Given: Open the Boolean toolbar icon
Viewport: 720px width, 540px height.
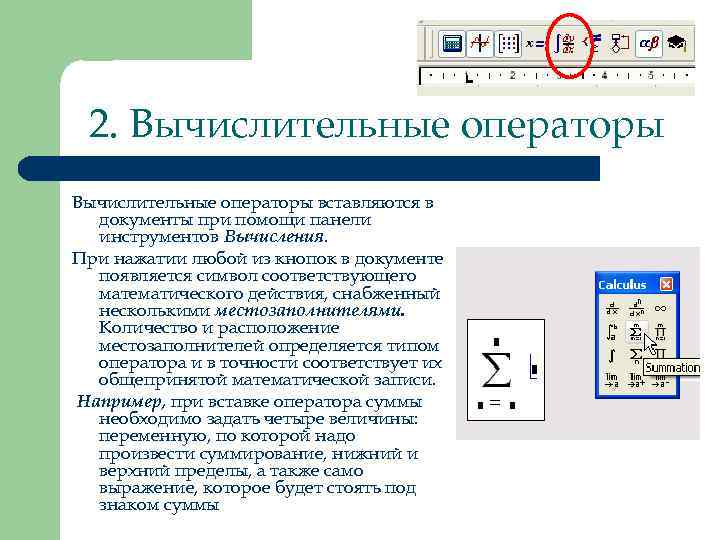Looking at the screenshot, I should (593, 44).
